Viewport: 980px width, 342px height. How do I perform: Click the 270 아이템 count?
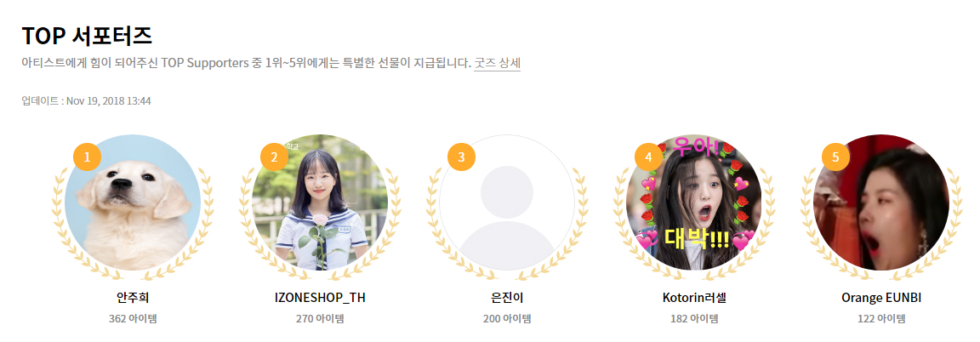[320, 318]
